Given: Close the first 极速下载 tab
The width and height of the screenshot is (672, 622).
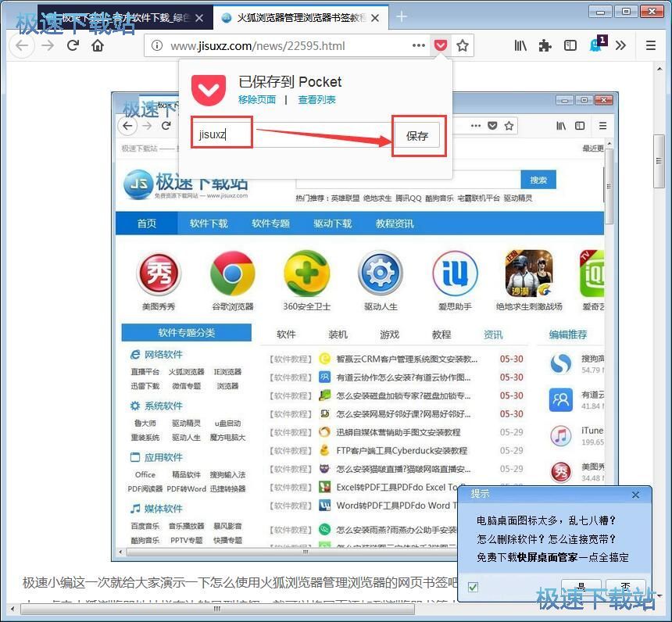Looking at the screenshot, I should (x=199, y=18).
